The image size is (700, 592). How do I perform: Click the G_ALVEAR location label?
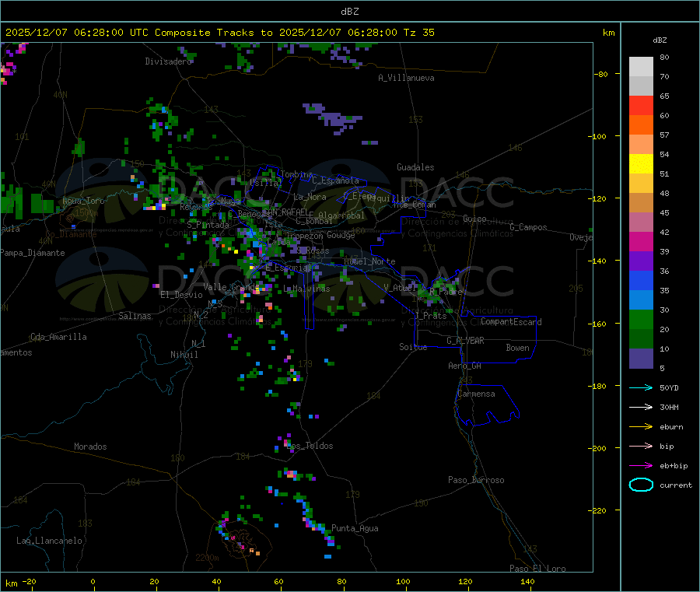(x=465, y=341)
